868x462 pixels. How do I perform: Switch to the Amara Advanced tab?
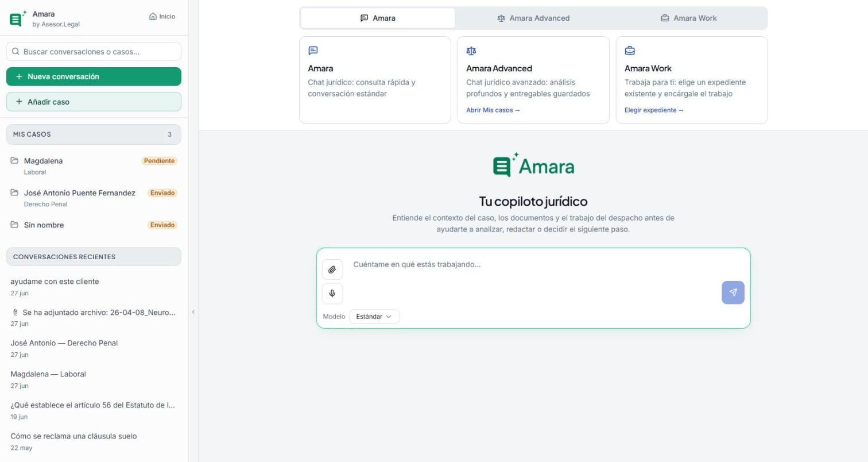tap(533, 18)
